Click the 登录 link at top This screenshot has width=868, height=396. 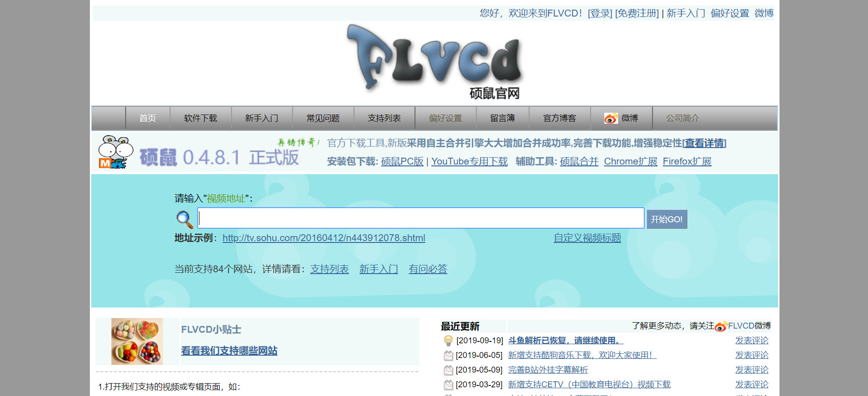[600, 13]
